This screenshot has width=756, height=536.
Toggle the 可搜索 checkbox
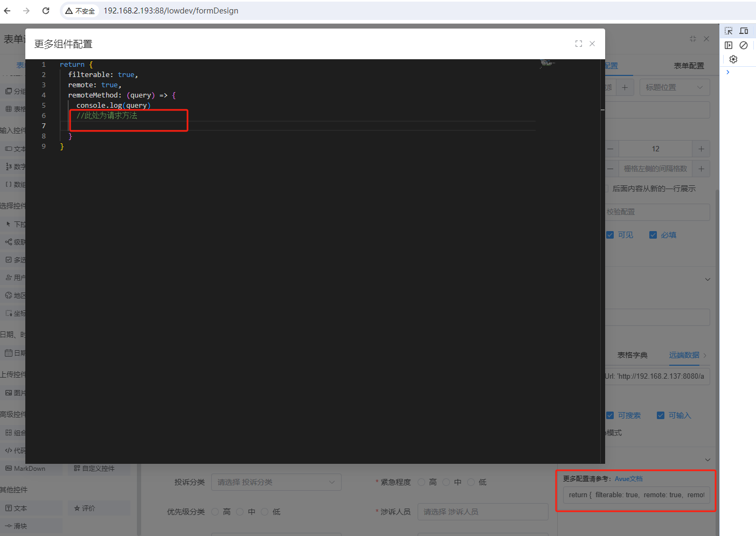click(x=610, y=415)
